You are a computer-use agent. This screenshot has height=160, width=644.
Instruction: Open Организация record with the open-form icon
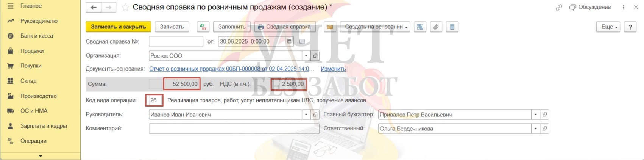click(315, 56)
